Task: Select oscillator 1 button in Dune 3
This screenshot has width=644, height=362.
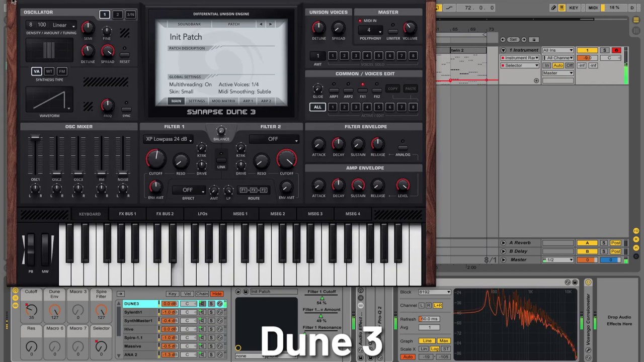Action: [x=105, y=15]
